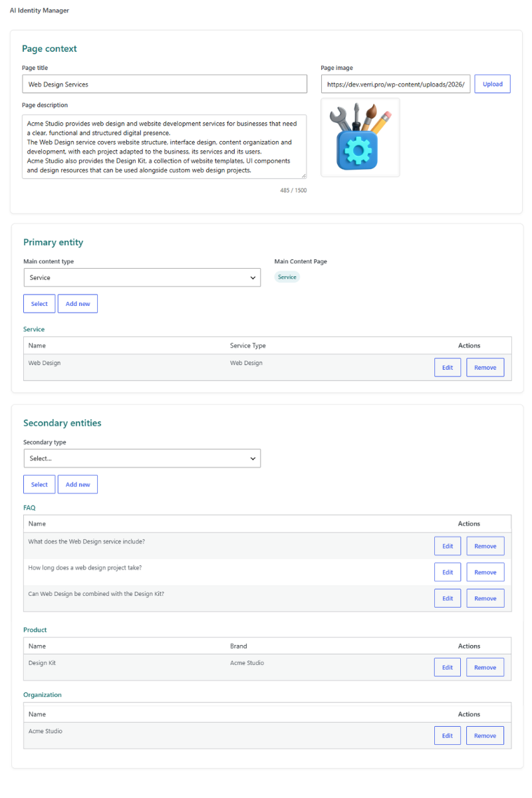The width and height of the screenshot is (532, 798).
Task: Edit the 'Can Web Design be combined' FAQ
Action: click(448, 598)
